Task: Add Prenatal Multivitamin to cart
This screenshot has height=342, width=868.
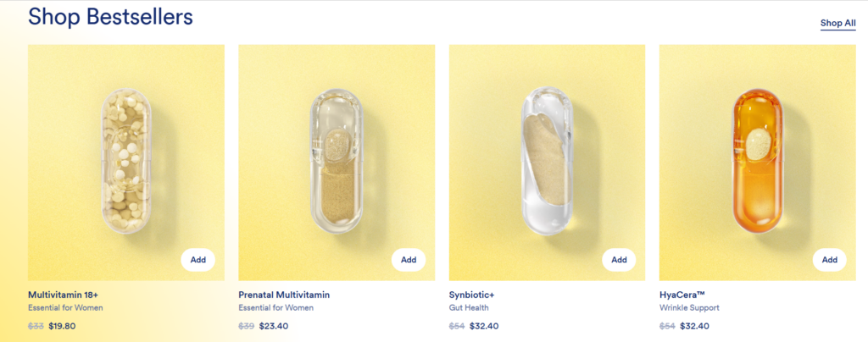Action: click(409, 260)
